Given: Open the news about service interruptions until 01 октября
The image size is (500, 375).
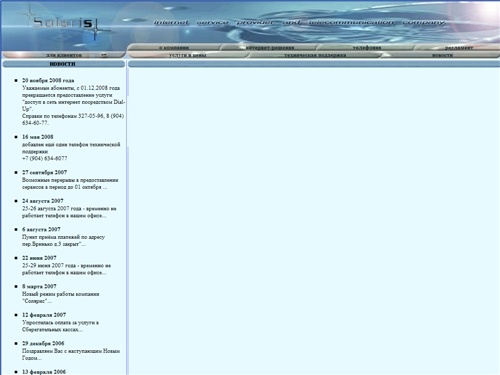Looking at the screenshot, I should tap(70, 183).
